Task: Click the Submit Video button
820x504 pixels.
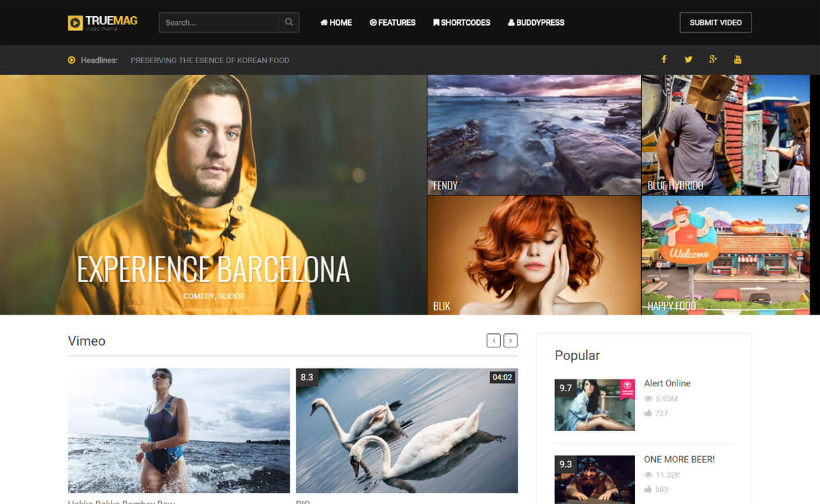Action: pyautogui.click(x=715, y=22)
